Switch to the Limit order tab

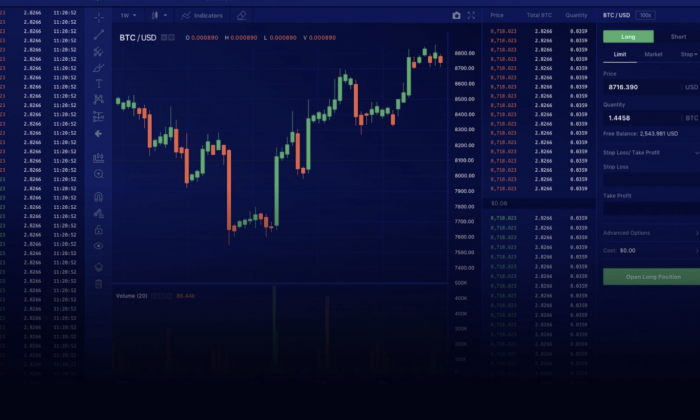(620, 54)
